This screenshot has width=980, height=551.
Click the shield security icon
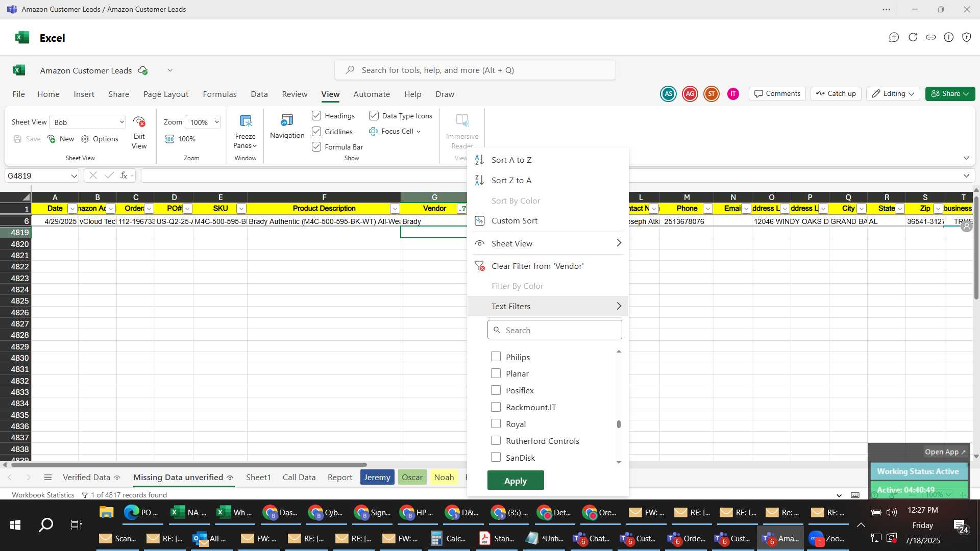(967, 37)
